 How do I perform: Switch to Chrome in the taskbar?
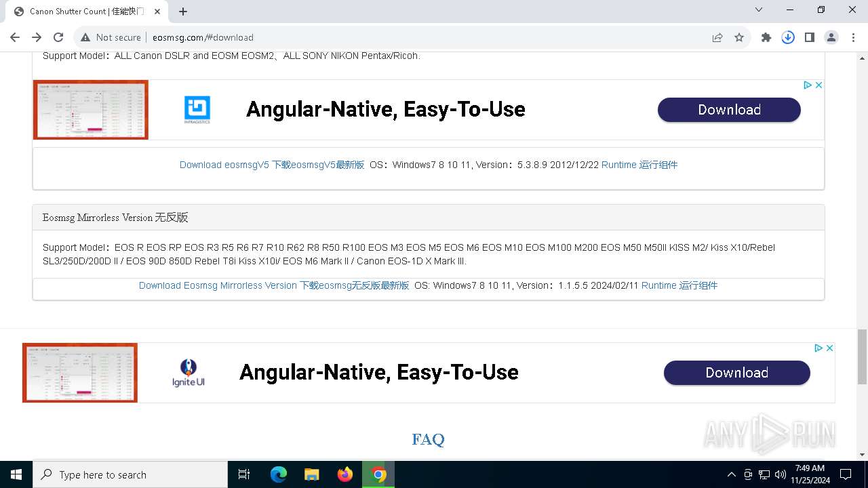coord(378,474)
